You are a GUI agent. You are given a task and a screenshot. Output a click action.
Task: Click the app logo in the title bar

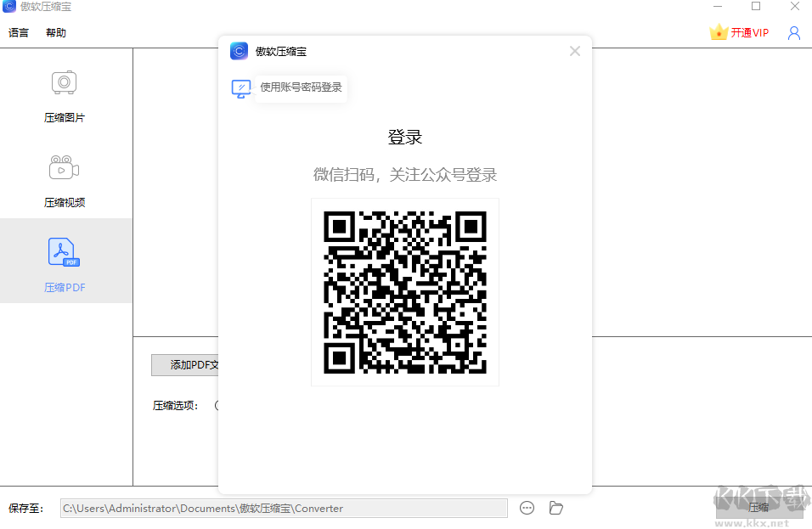(x=8, y=7)
